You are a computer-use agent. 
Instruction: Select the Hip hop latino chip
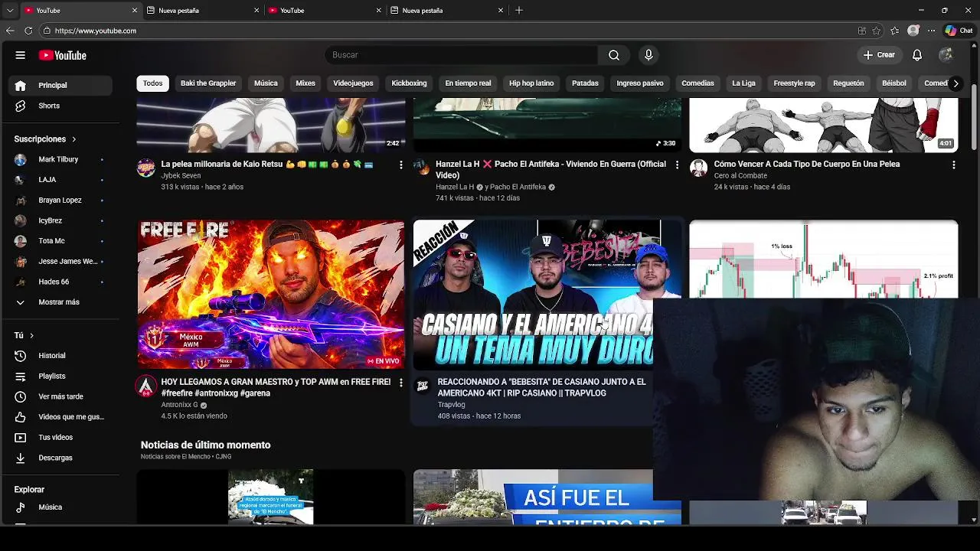coord(531,83)
